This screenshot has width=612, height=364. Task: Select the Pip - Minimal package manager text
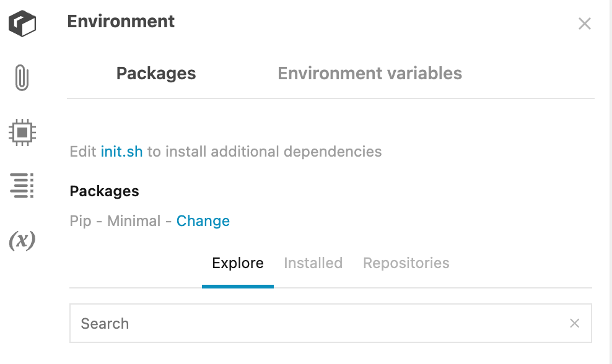coord(115,220)
